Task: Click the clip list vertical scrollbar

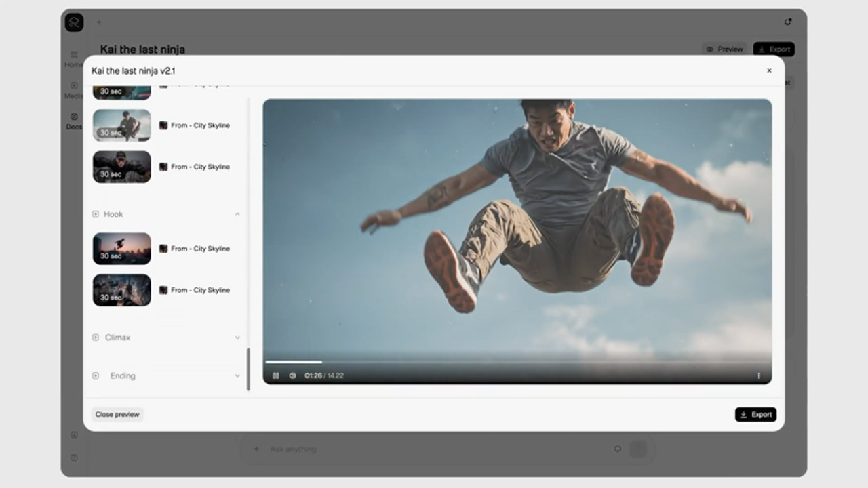Action: pyautogui.click(x=248, y=369)
